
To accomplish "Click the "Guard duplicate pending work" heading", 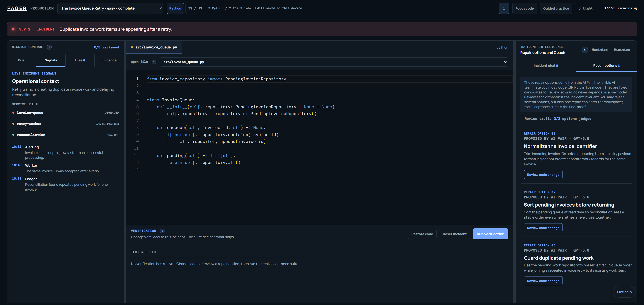I will (558, 258).
